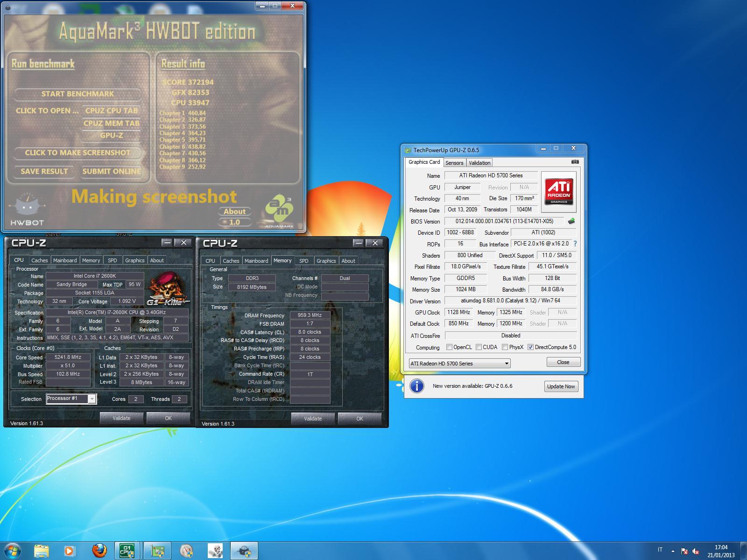The image size is (747, 560).
Task: Open the About tab in the left CPU-Z window
Action: point(157,260)
